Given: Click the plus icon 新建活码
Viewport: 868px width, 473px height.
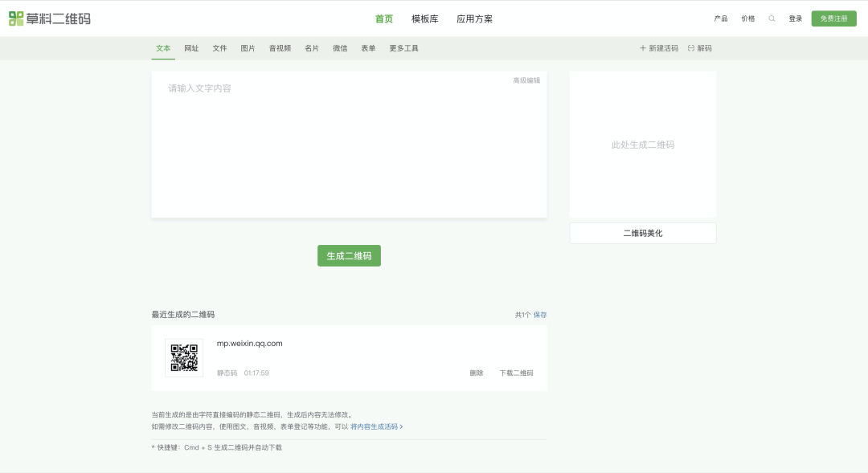Looking at the screenshot, I should (643, 48).
